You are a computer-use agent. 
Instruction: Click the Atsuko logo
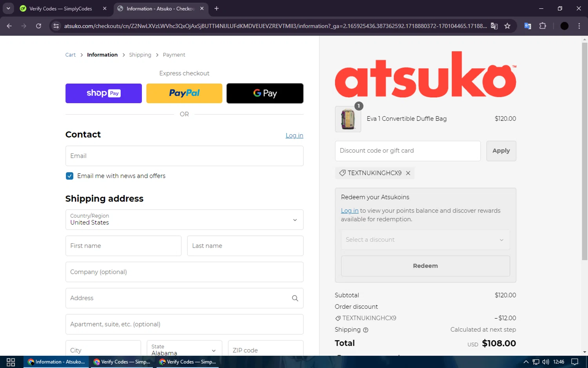pos(425,75)
